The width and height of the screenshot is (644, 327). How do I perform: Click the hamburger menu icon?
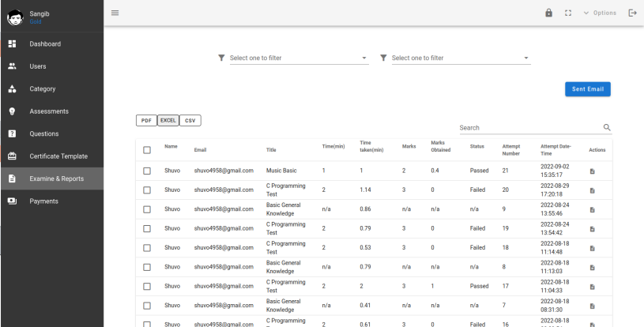tap(115, 13)
